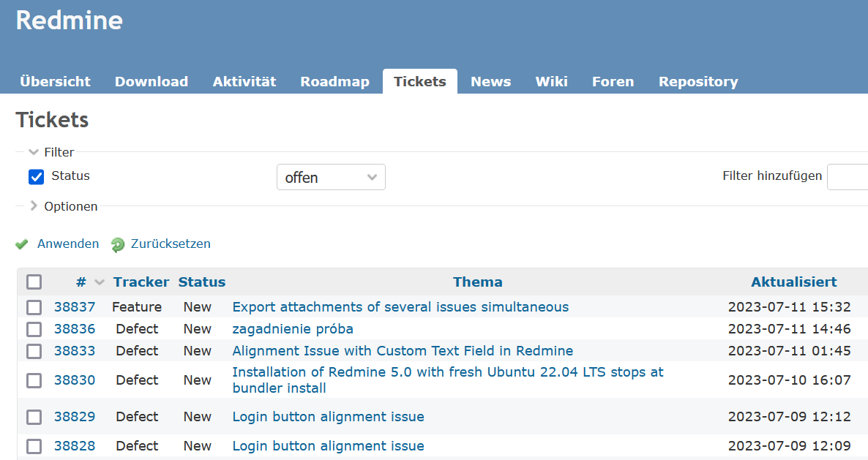Click the date 2023-07-09 12:09
This screenshot has width=868, height=460.
coord(790,445)
